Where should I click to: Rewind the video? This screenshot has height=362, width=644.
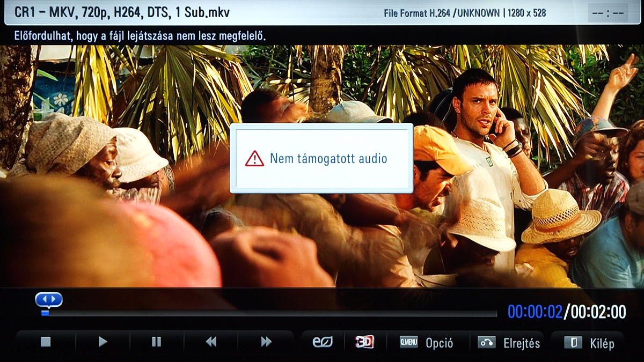(x=211, y=342)
